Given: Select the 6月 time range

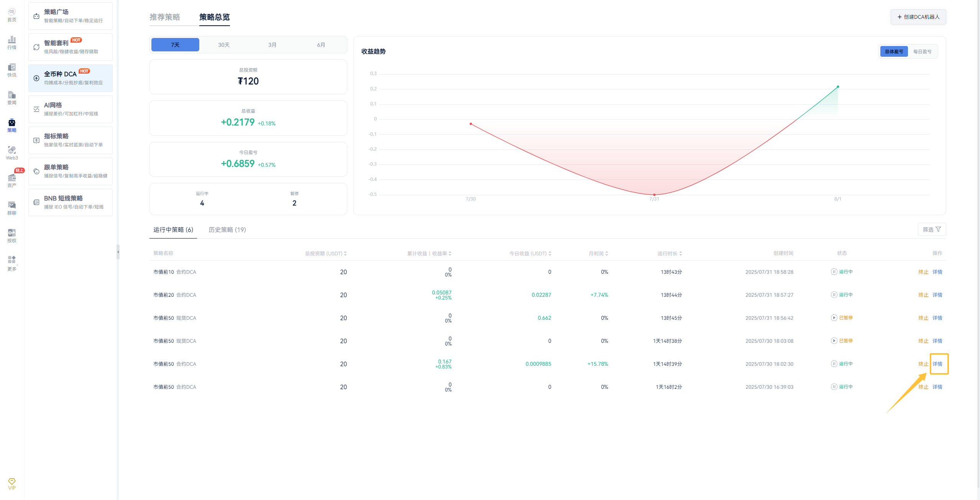Looking at the screenshot, I should coord(321,45).
